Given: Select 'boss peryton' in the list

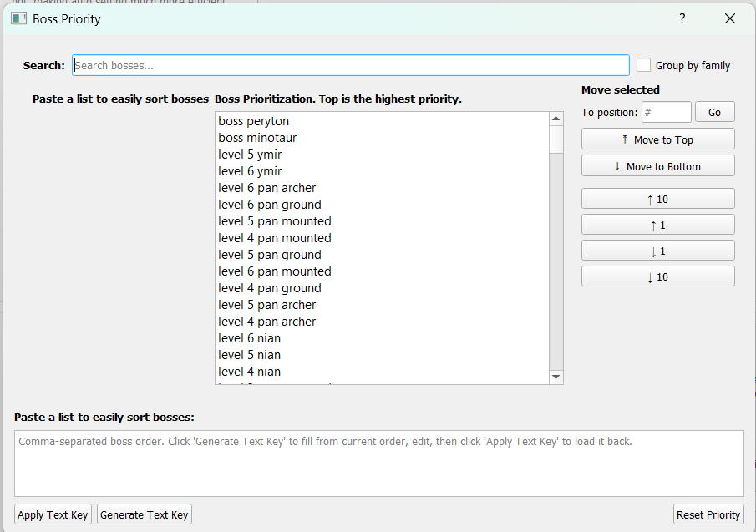Looking at the screenshot, I should coord(383,121).
